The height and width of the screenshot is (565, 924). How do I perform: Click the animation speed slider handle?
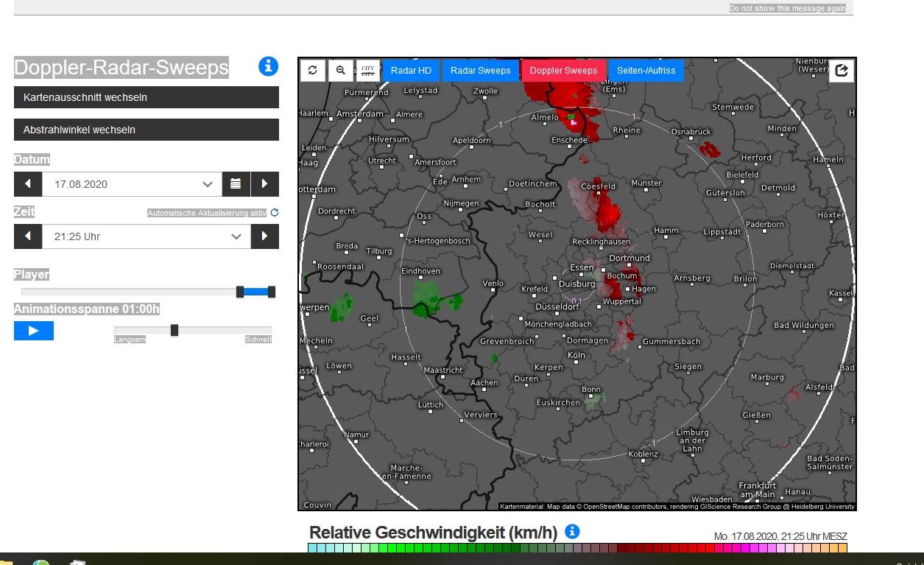(x=174, y=330)
